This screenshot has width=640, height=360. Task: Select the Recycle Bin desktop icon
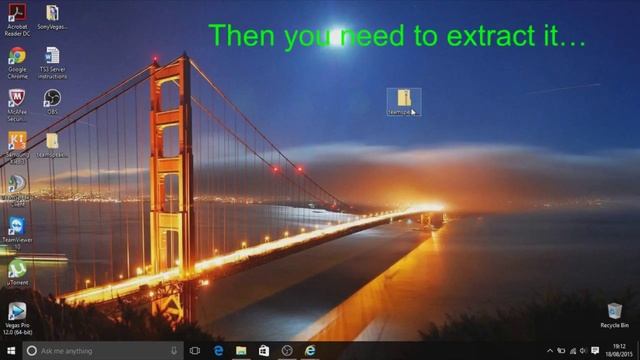614,315
